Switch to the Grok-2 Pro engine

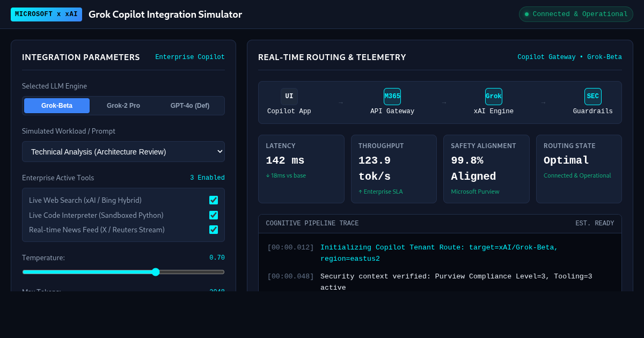pyautogui.click(x=123, y=106)
